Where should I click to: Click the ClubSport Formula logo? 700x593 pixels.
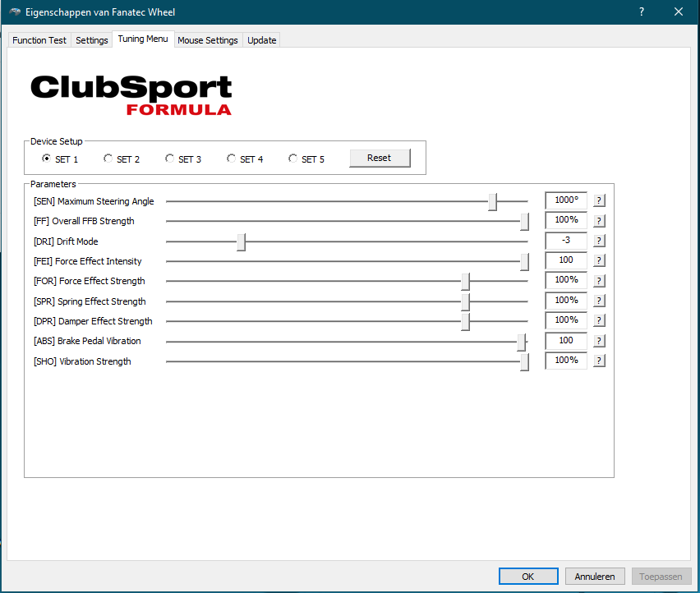pos(131,95)
